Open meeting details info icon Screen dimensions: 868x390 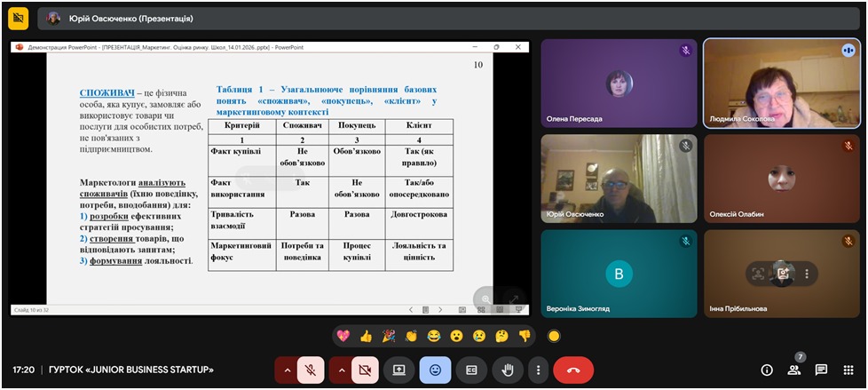[x=767, y=370]
